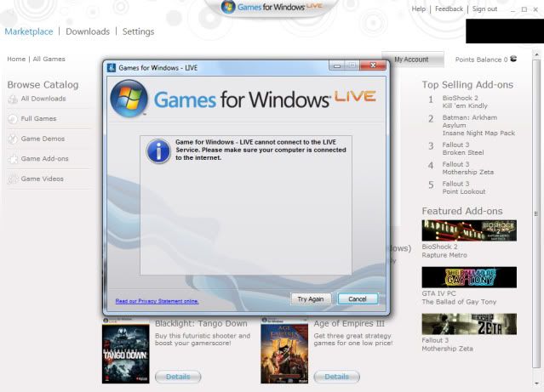Click the My Account button
This screenshot has width=544, height=392.
[x=412, y=60]
